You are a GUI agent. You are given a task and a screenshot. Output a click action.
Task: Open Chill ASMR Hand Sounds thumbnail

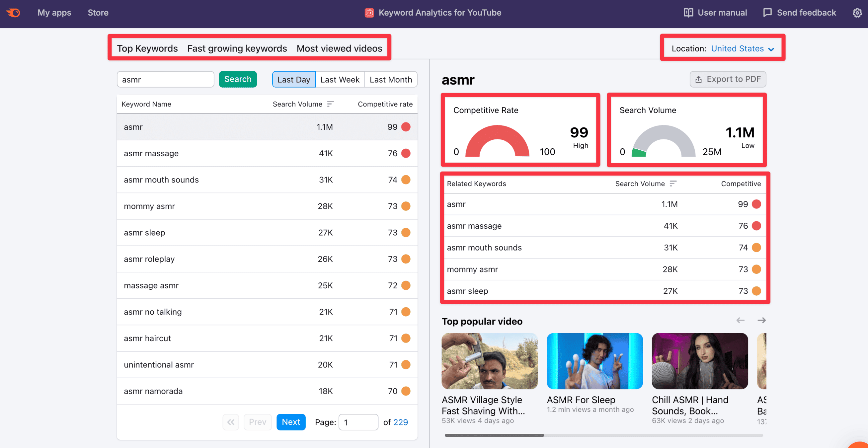click(x=699, y=361)
